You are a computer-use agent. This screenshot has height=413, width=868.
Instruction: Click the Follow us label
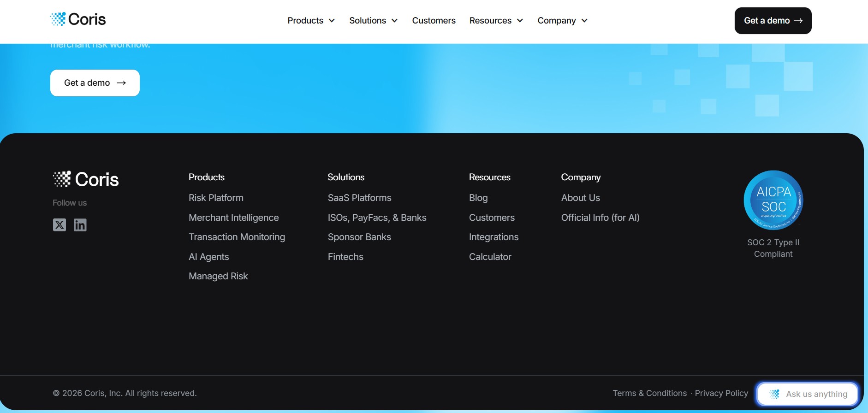point(70,203)
